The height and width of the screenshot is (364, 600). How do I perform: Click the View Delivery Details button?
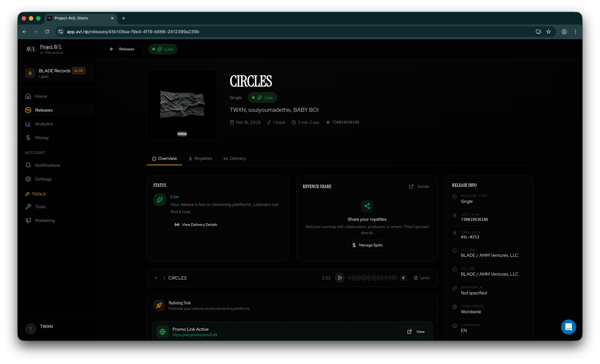pyautogui.click(x=196, y=225)
